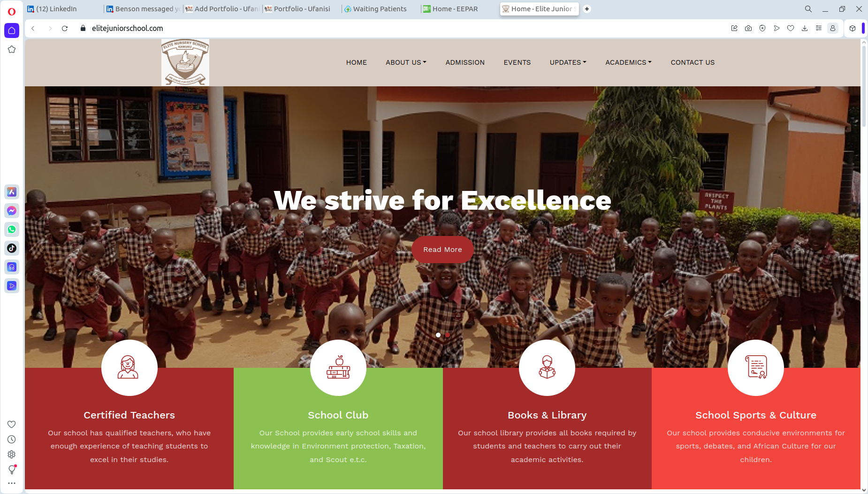The height and width of the screenshot is (494, 868).
Task: Click the School Club books icon
Action: [x=338, y=368]
